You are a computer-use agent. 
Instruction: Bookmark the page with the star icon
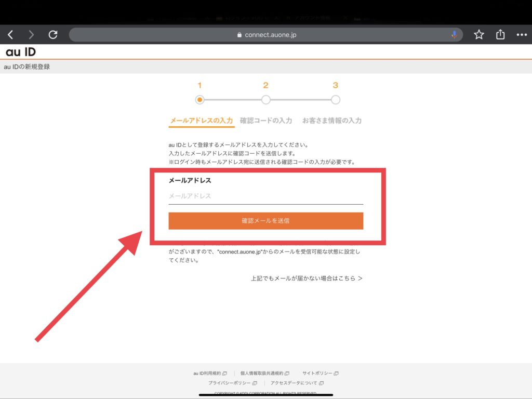pyautogui.click(x=478, y=35)
